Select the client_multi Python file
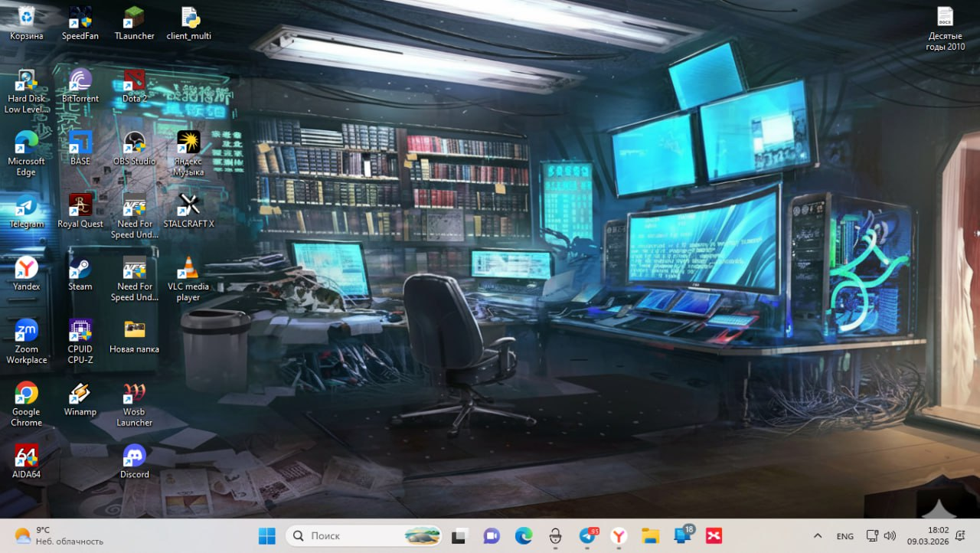 pyautogui.click(x=188, y=23)
